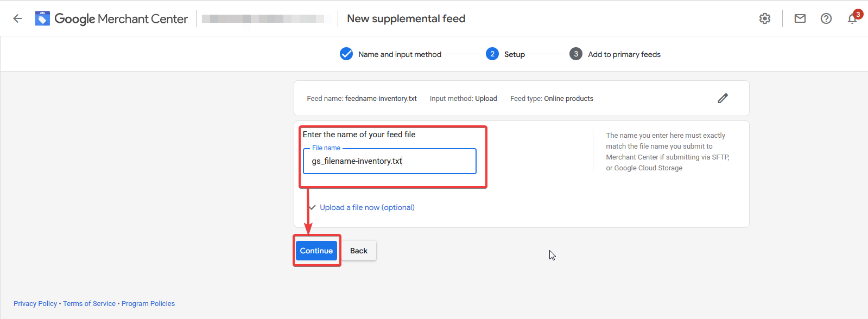Click the back arrow icon
This screenshot has width=868, height=319.
pos(17,18)
